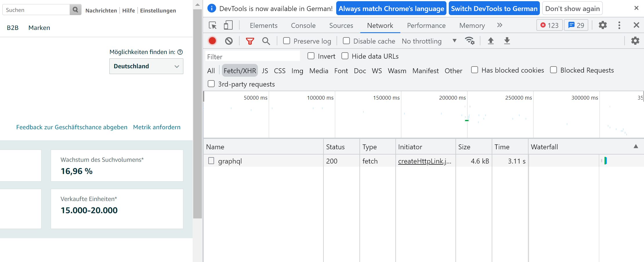Open the Network panel settings gear
644x262 pixels.
(635, 41)
